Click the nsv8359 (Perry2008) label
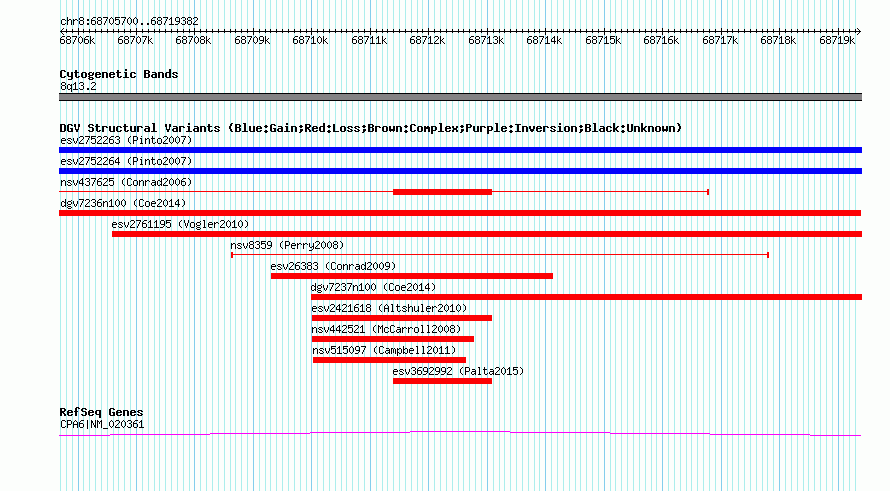Image resolution: width=890 pixels, height=491 pixels. click(x=287, y=245)
